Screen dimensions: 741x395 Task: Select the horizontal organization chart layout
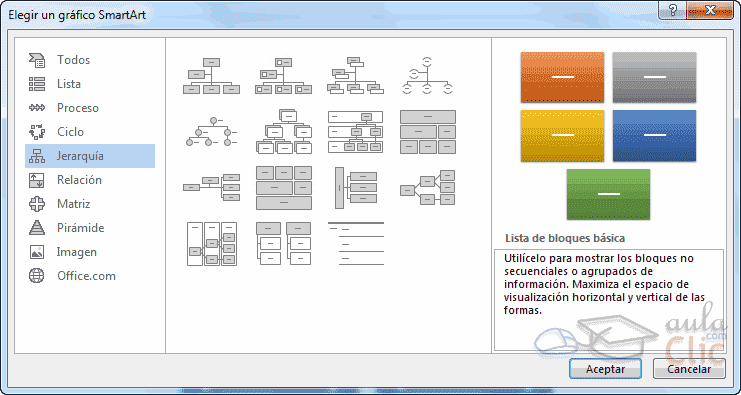click(211, 188)
